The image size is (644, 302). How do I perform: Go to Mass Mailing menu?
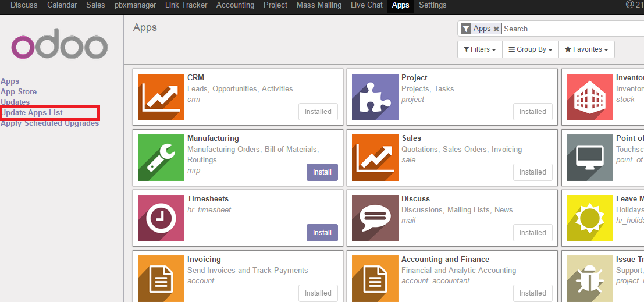(x=319, y=5)
